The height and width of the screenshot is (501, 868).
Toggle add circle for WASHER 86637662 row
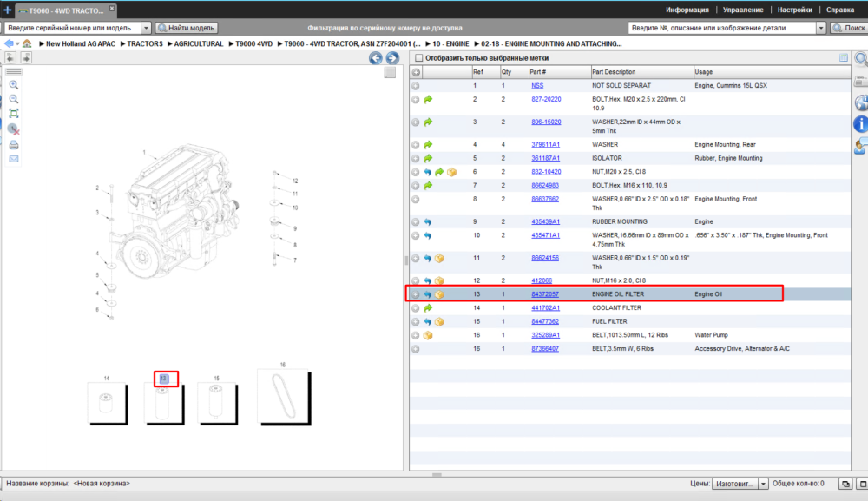click(416, 200)
